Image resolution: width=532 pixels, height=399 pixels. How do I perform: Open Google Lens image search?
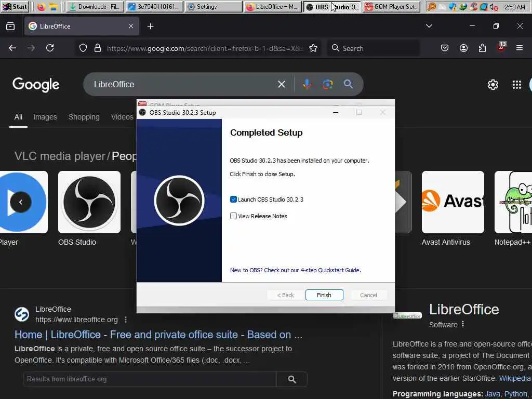327,84
